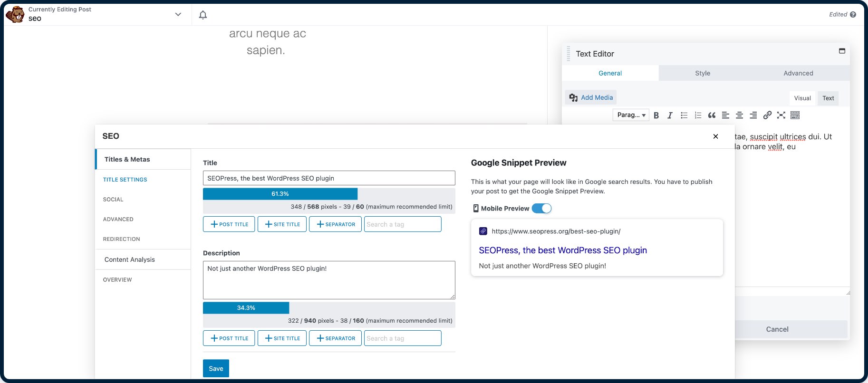
Task: Add Site Title tag to Title
Action: click(x=282, y=224)
